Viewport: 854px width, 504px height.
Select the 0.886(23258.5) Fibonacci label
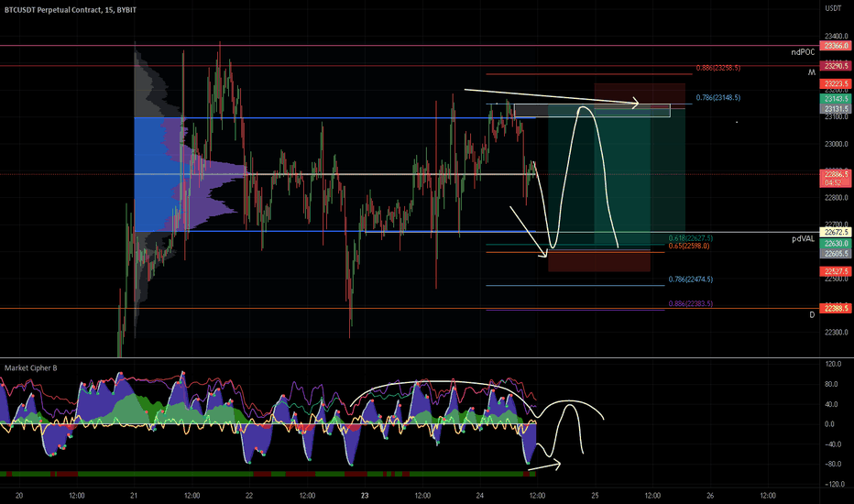click(x=717, y=68)
